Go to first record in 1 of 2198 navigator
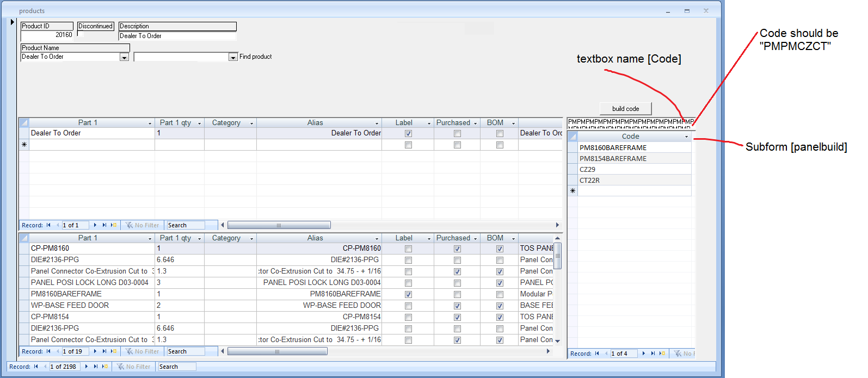This screenshot has height=378, width=868. point(36,367)
